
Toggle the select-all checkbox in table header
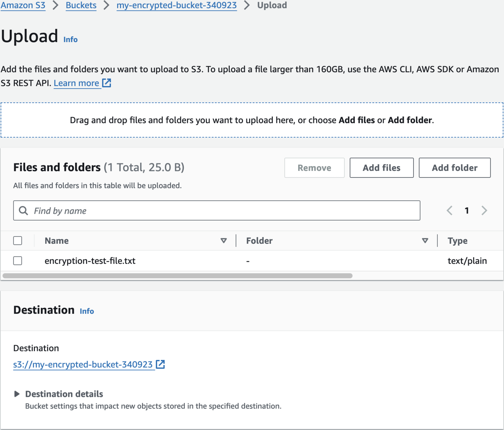pos(18,241)
